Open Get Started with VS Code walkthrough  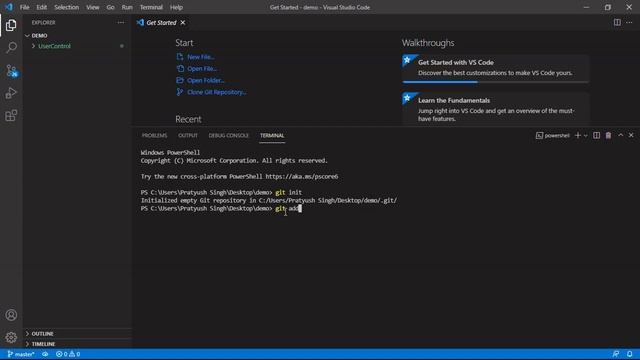[x=496, y=68]
